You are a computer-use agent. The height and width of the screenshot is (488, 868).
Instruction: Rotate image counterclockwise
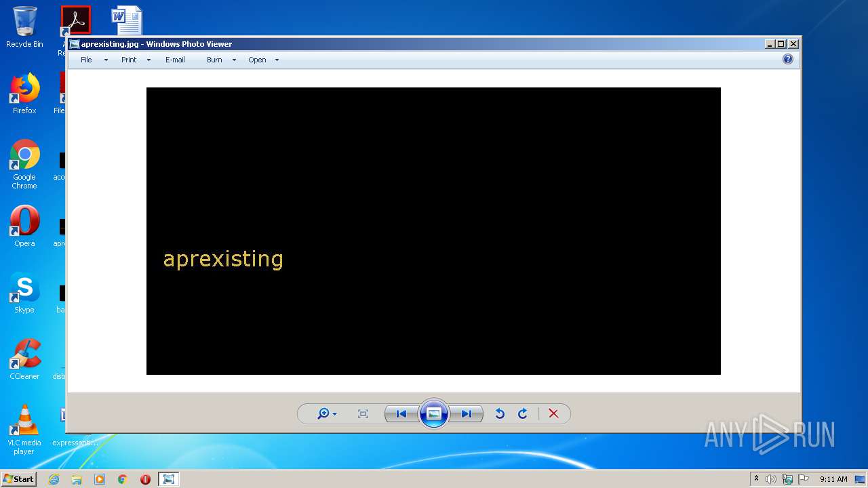(500, 413)
